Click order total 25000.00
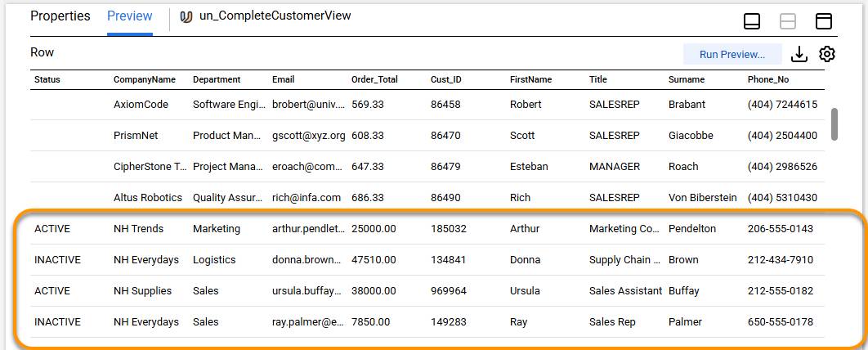This screenshot has width=868, height=350. [373, 229]
